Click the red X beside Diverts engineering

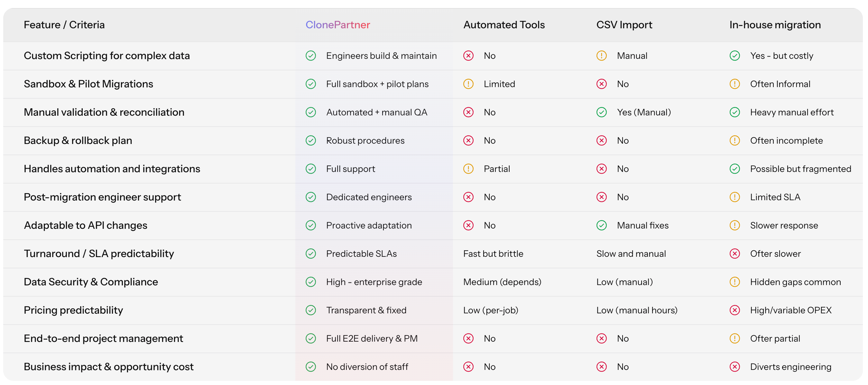point(735,367)
